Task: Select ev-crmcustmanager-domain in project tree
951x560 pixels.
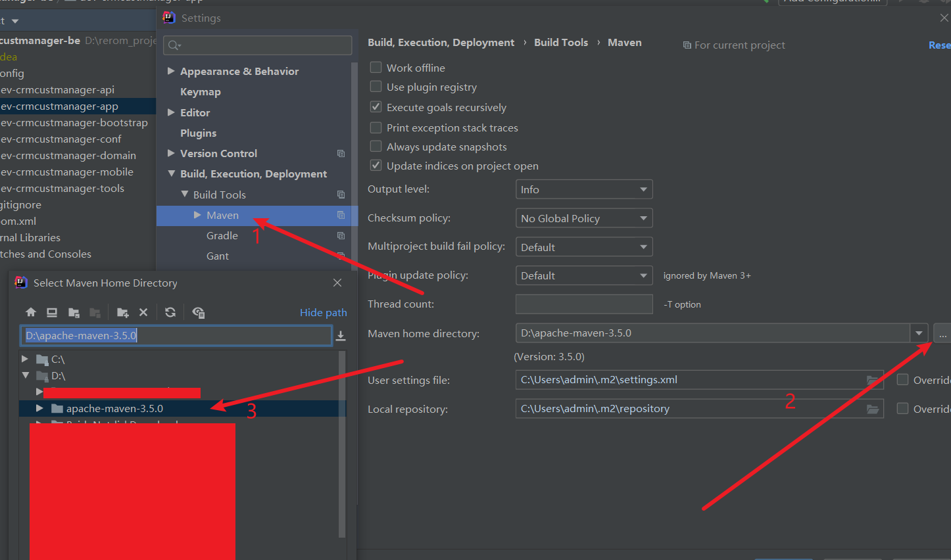Action: 68,155
